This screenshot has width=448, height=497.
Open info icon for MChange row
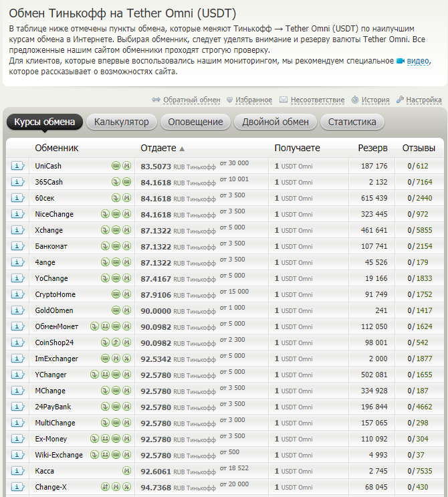(x=18, y=391)
